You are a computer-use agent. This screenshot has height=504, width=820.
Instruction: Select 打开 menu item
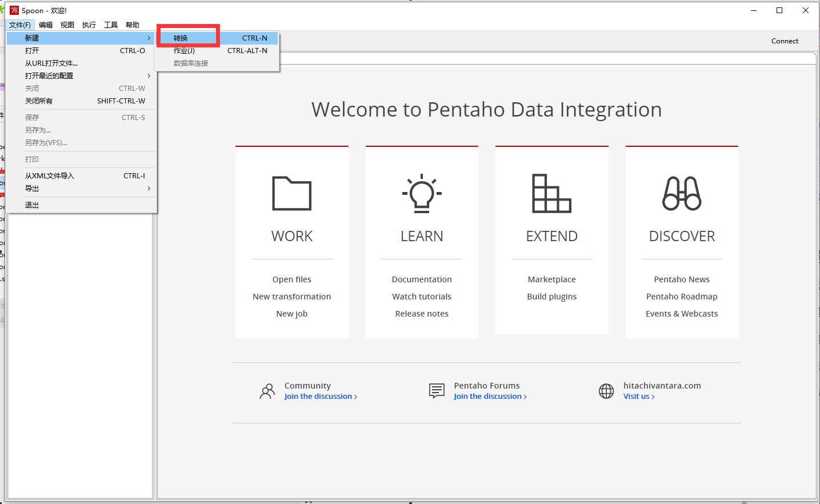[81, 50]
